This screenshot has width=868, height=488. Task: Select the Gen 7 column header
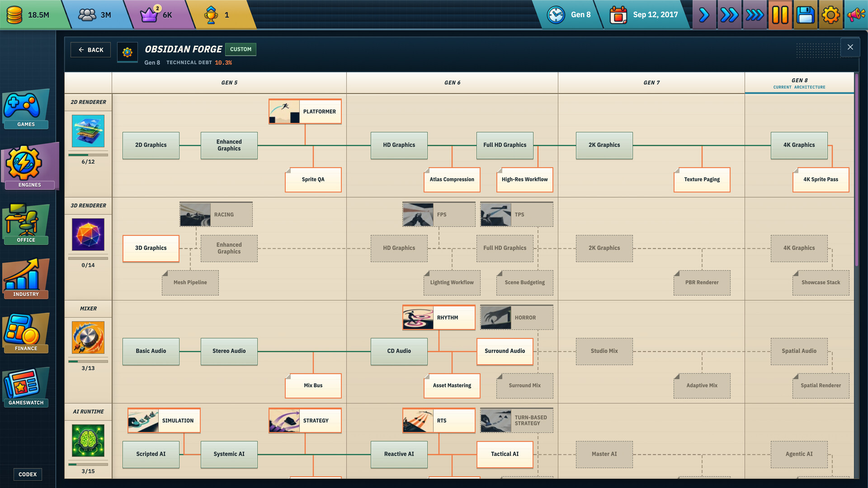pos(651,83)
